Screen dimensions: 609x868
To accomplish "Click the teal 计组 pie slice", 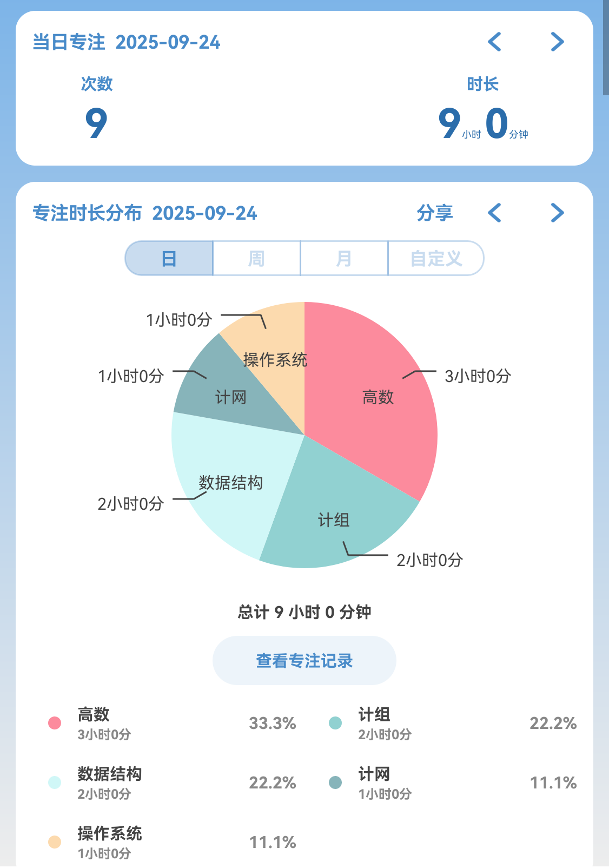I will pos(335,514).
